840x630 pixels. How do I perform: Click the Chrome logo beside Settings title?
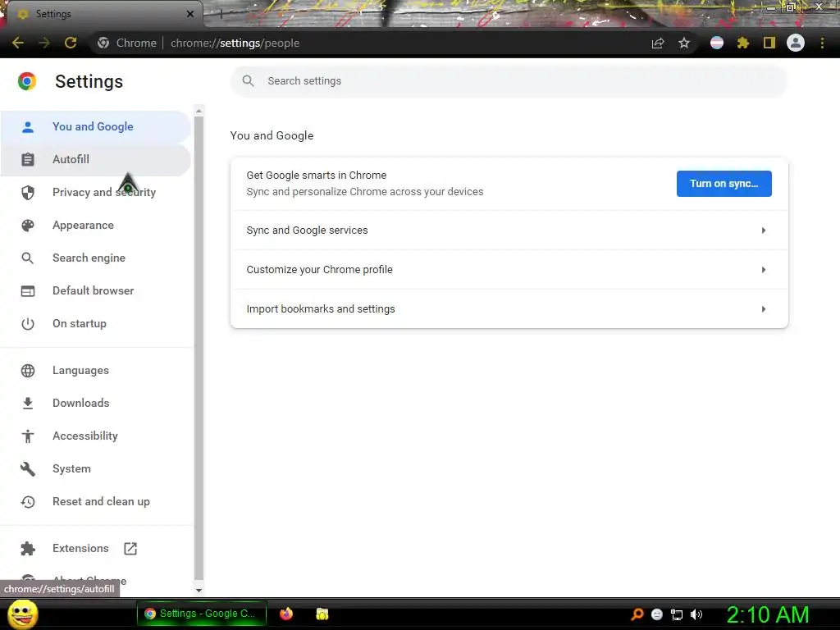pyautogui.click(x=27, y=81)
